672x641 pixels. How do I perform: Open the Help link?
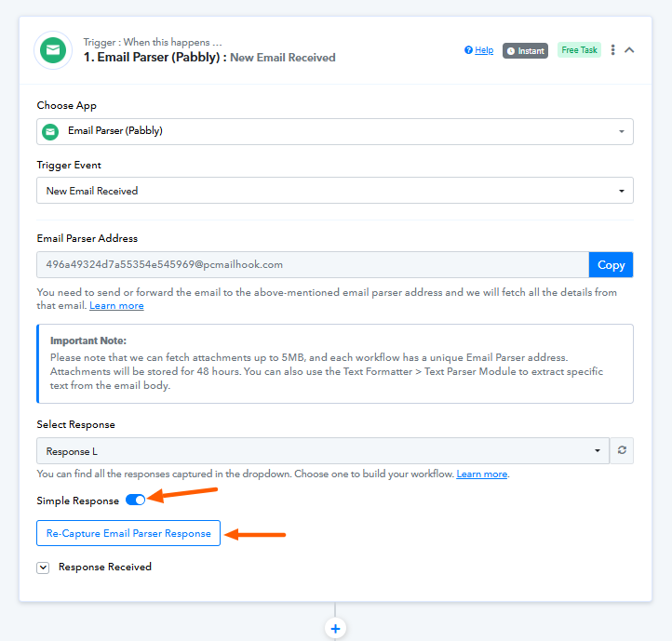pyautogui.click(x=484, y=50)
